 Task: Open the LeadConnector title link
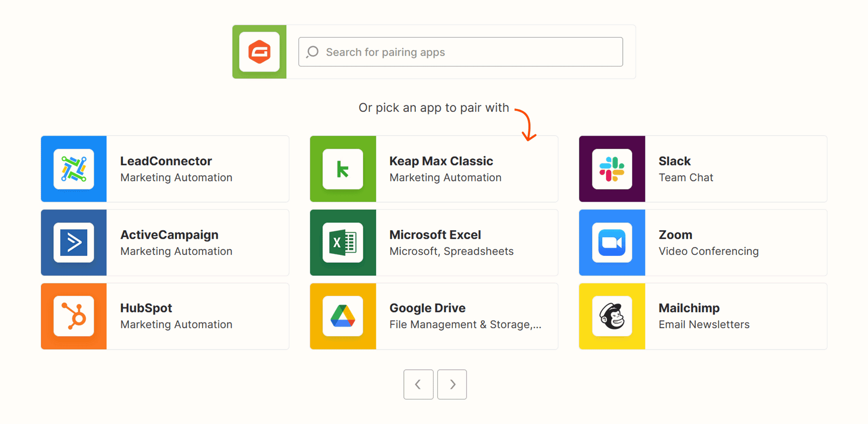pos(166,161)
